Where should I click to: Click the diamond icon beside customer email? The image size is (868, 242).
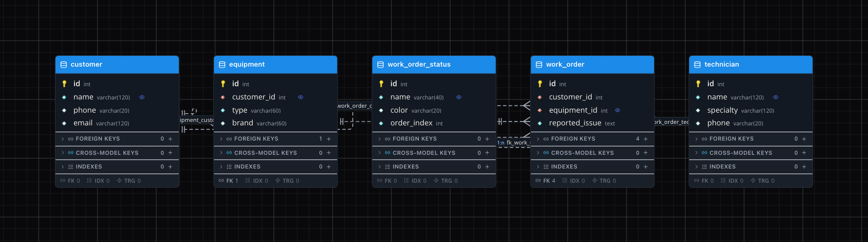tap(64, 123)
